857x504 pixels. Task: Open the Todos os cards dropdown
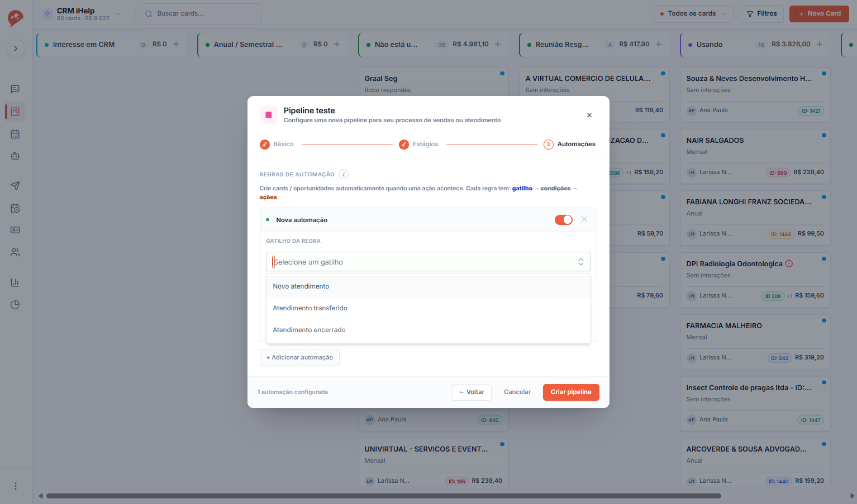point(693,14)
